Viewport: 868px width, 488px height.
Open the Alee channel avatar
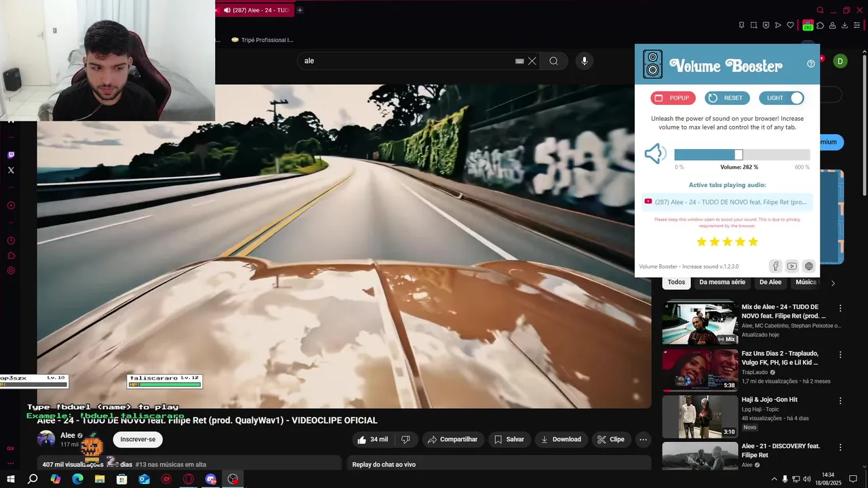(46, 439)
